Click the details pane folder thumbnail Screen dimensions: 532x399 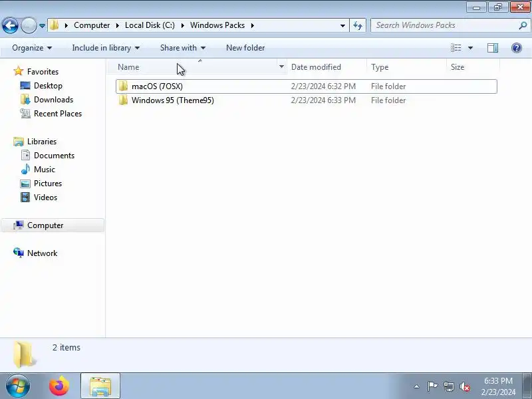[24, 354]
